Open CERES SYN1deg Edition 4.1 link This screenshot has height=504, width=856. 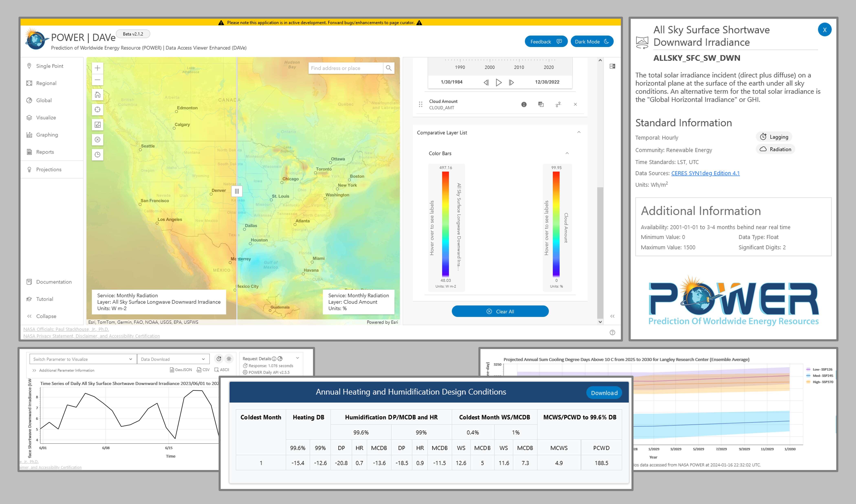705,173
